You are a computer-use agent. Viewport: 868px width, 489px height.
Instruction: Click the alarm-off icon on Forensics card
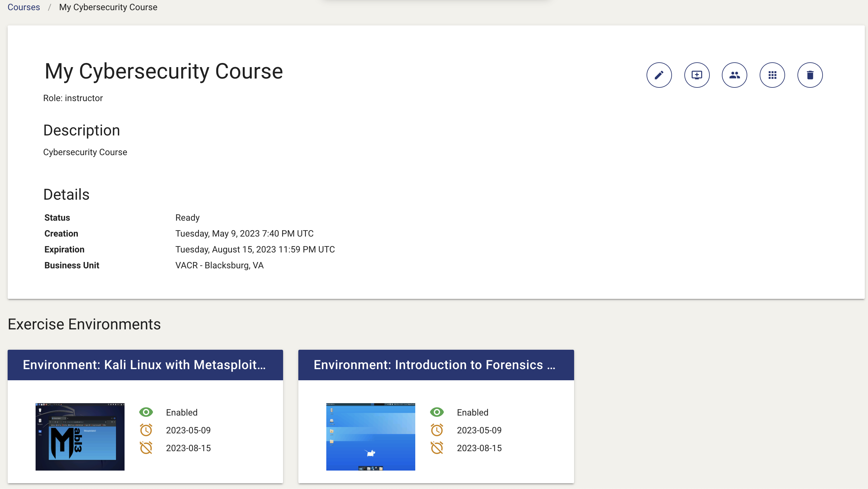click(x=437, y=448)
